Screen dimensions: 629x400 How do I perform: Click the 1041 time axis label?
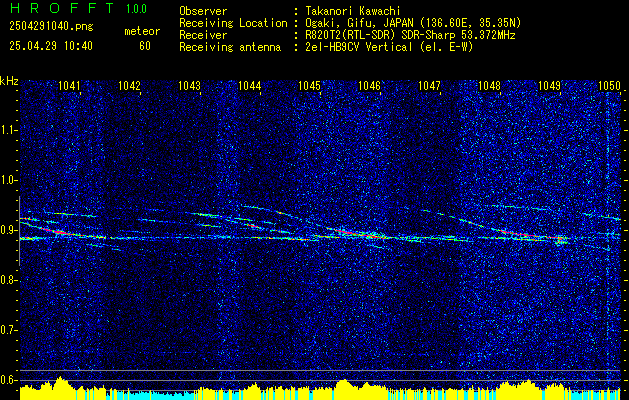[69, 85]
